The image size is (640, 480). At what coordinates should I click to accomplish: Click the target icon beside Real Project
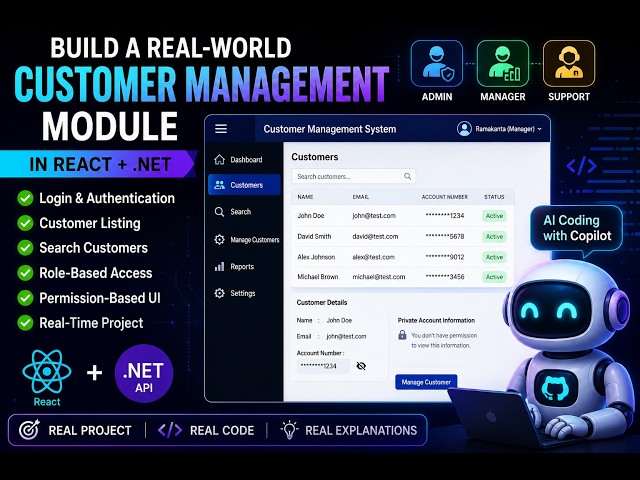[29, 430]
